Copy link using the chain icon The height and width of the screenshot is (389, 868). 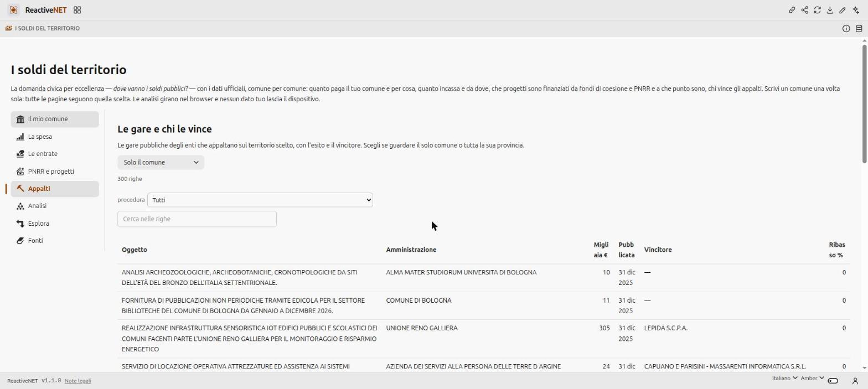pyautogui.click(x=792, y=10)
